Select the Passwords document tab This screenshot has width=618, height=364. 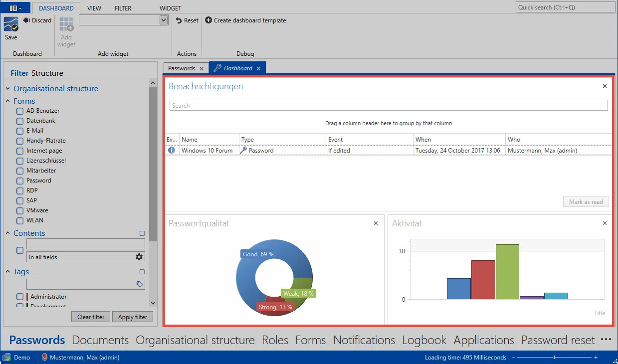[x=182, y=68]
